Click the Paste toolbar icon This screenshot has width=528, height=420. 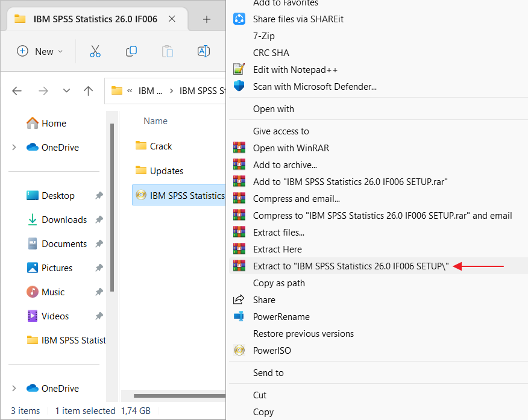coord(168,51)
